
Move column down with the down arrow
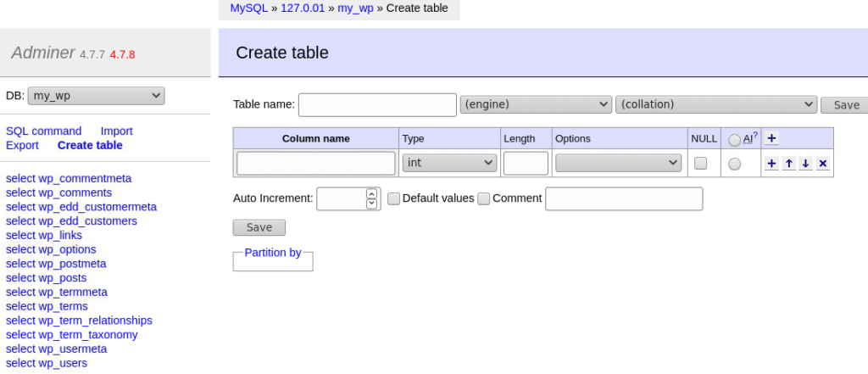click(805, 164)
